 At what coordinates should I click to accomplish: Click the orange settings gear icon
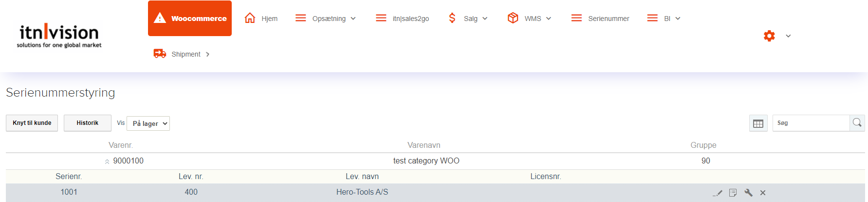tap(769, 36)
